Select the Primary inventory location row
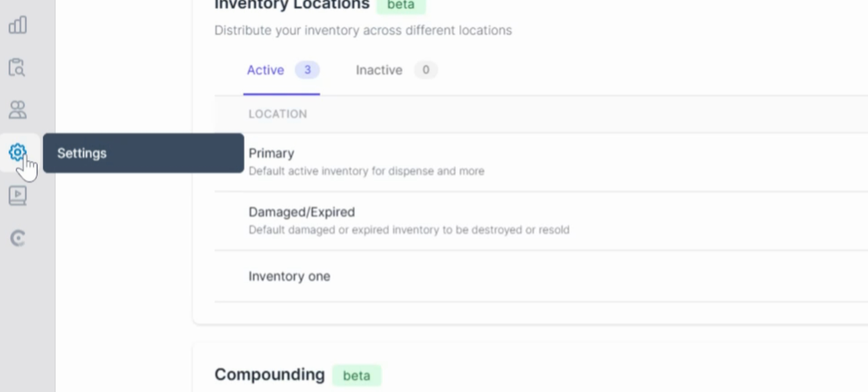 [271, 153]
